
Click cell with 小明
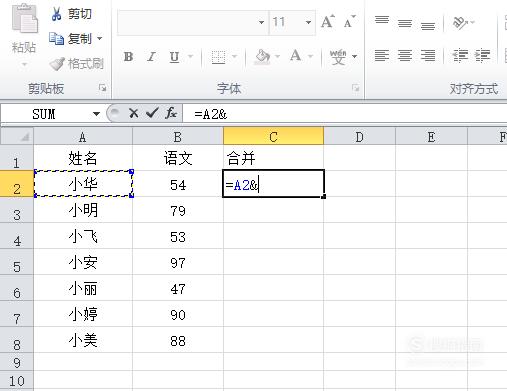tap(83, 210)
